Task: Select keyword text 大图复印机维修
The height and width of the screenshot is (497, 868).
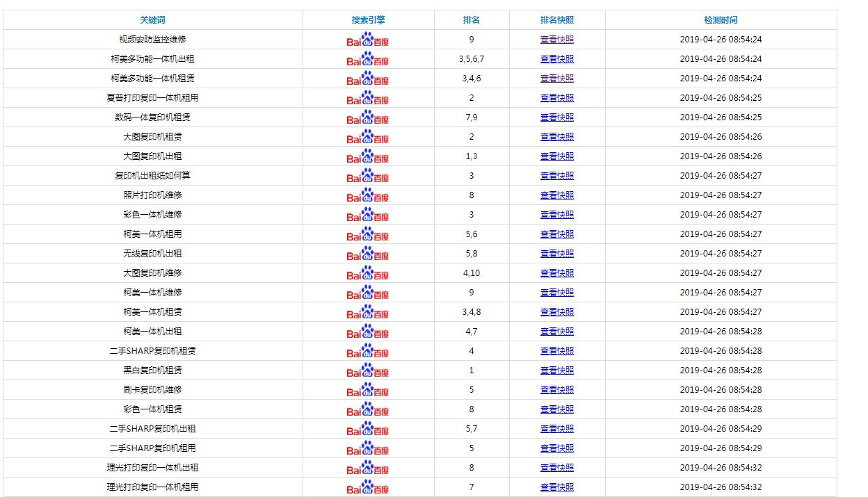Action: 152,273
